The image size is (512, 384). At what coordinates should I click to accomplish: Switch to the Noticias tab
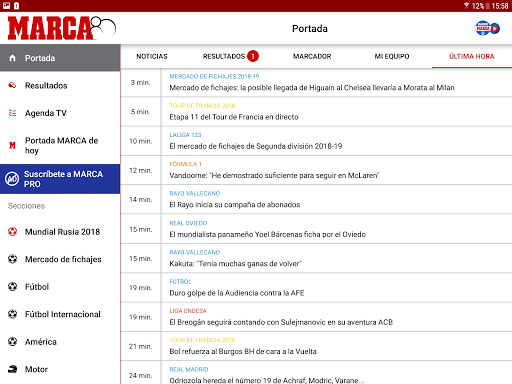pos(152,56)
